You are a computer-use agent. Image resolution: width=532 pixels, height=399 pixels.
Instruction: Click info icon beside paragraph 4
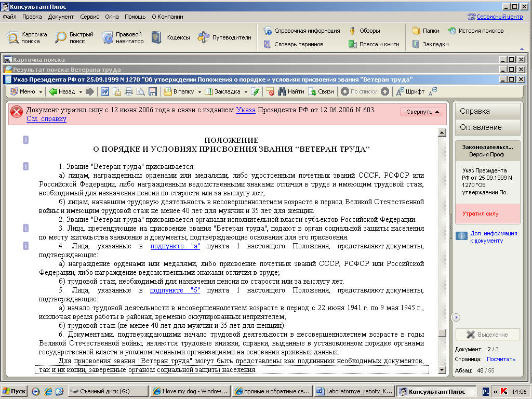coord(26,246)
